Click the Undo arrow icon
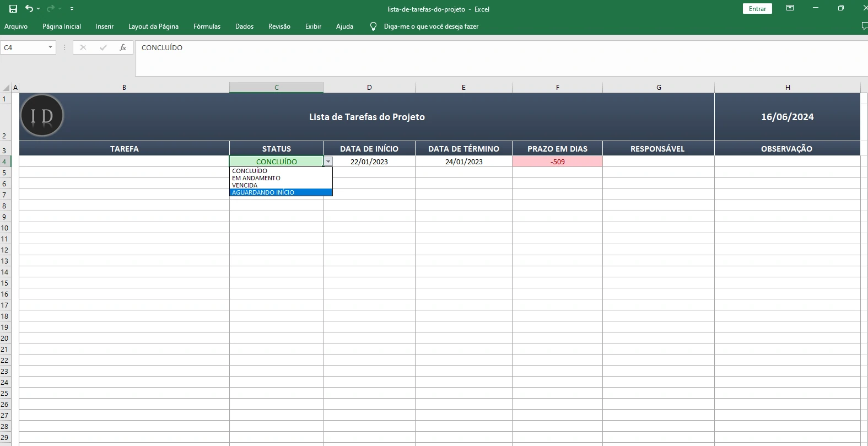This screenshot has height=446, width=868. (x=29, y=9)
